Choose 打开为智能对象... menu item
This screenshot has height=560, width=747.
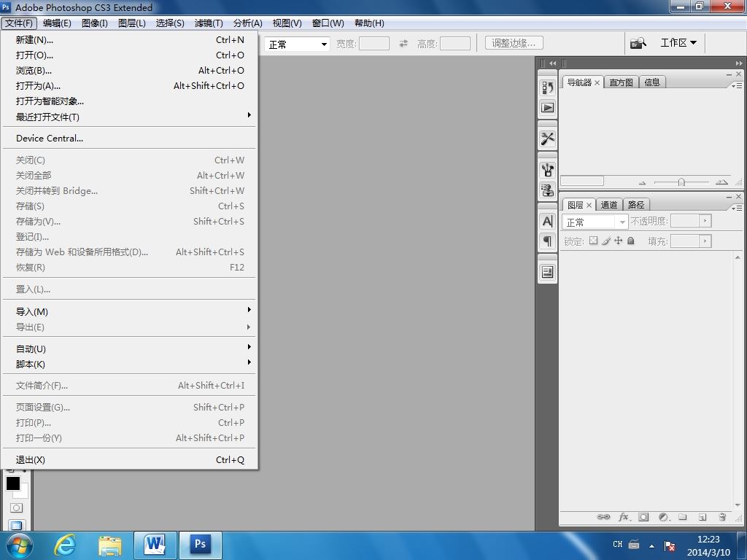point(129,101)
